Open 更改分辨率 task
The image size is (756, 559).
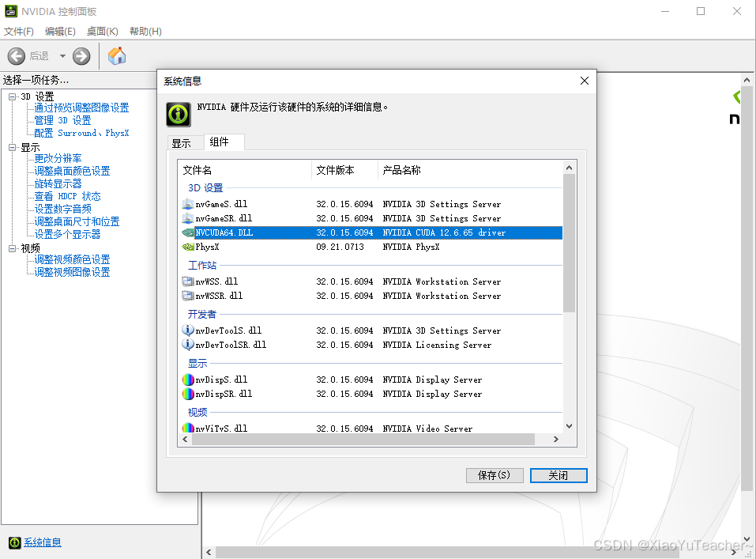58,158
